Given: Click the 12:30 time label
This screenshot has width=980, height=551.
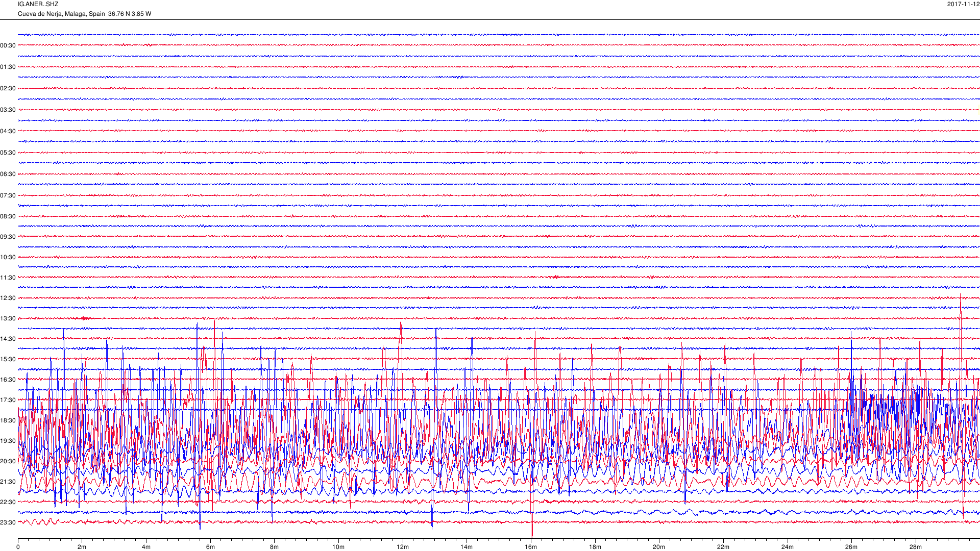Looking at the screenshot, I should coord(8,298).
